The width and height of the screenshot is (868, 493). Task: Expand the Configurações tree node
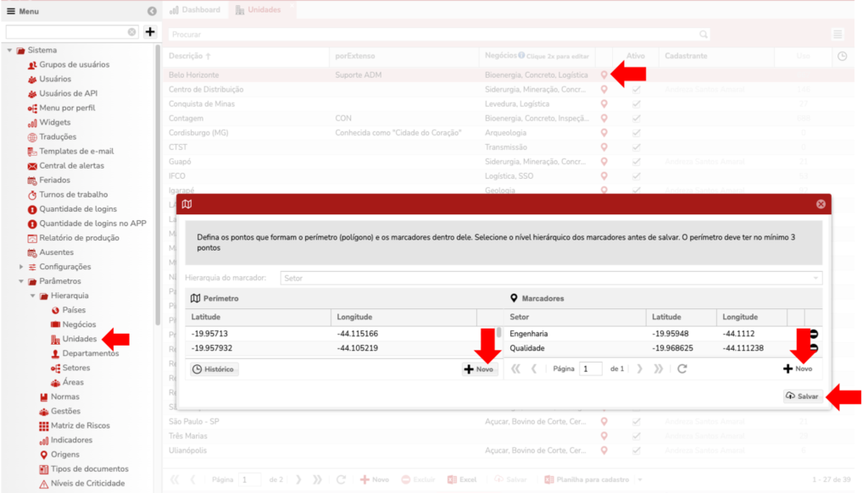(21, 267)
